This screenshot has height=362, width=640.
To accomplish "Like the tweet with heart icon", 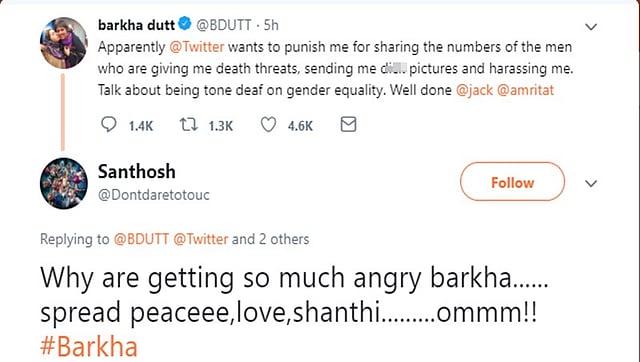I will 268,125.
